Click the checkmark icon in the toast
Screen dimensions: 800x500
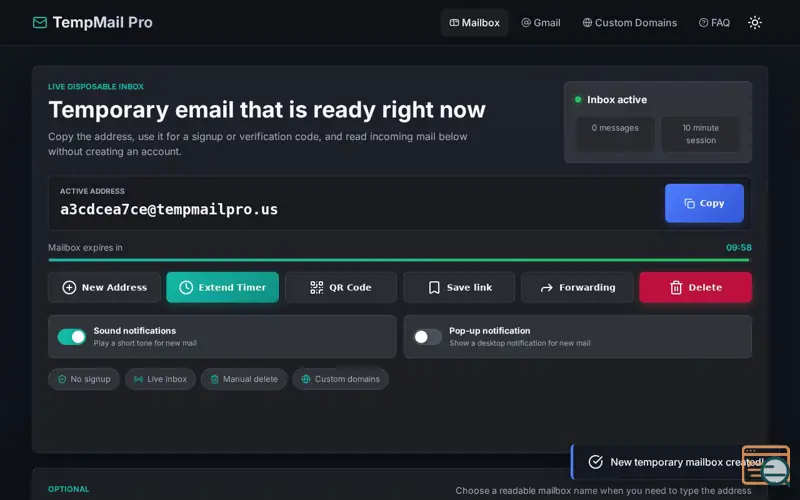point(595,462)
